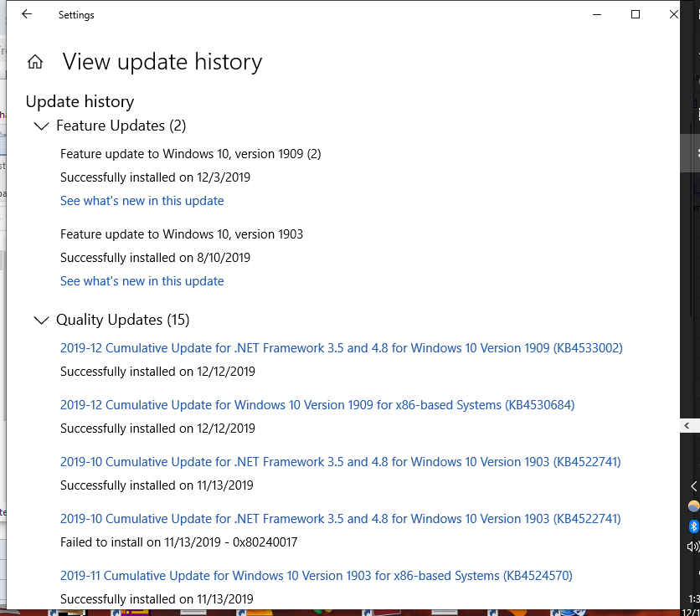Collapse the Quality Updates (15) section
The image size is (700, 616).
(x=42, y=320)
